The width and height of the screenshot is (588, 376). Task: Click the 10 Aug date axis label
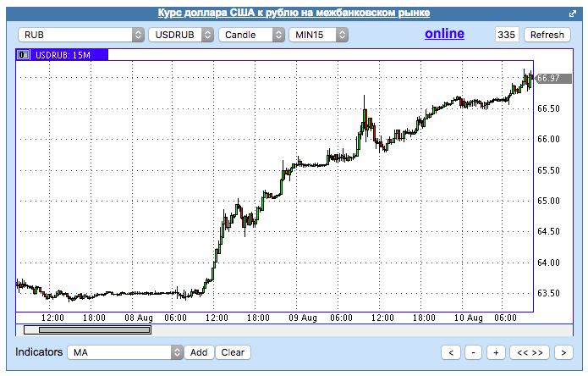[469, 318]
